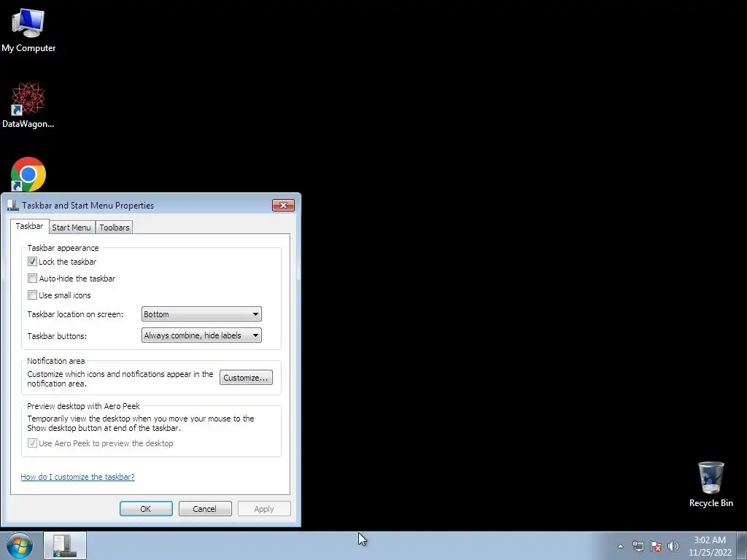Open How do I customize the taskbar link

click(x=77, y=477)
